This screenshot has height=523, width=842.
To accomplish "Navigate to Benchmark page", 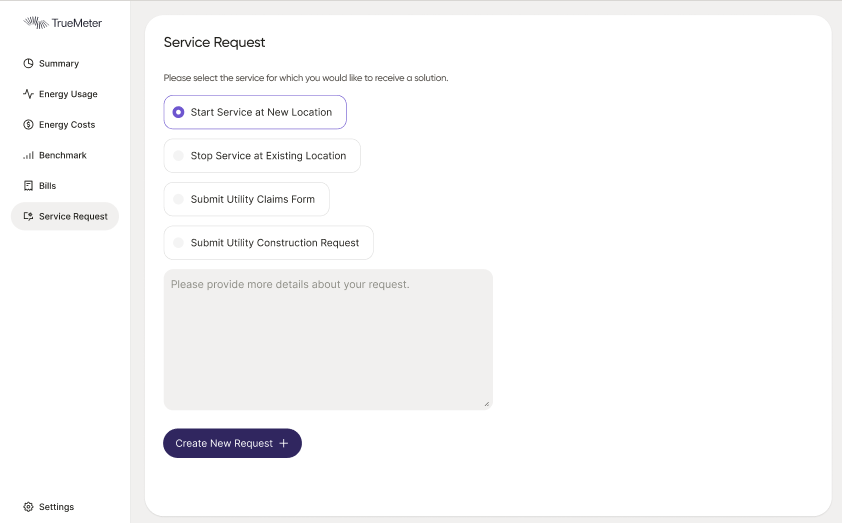I will 64,155.
